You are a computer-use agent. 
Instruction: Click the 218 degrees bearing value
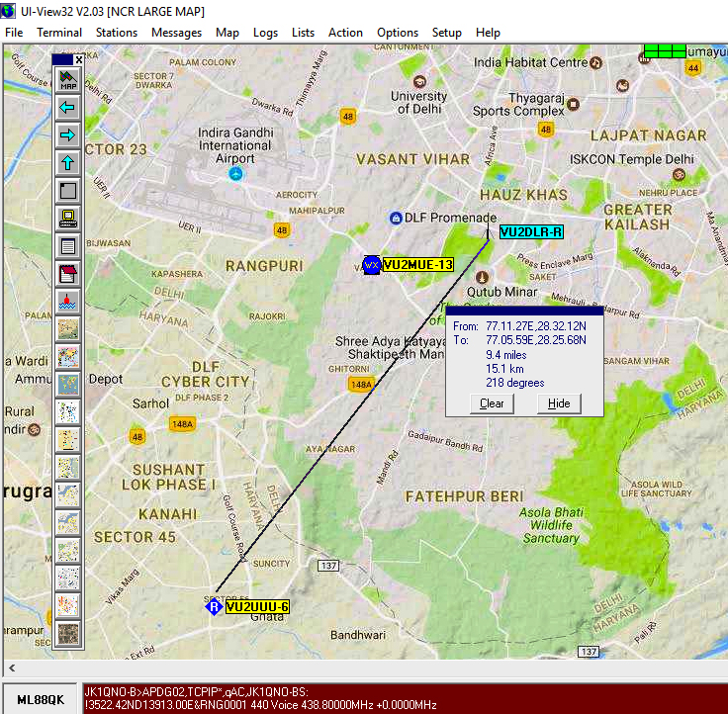tap(515, 383)
